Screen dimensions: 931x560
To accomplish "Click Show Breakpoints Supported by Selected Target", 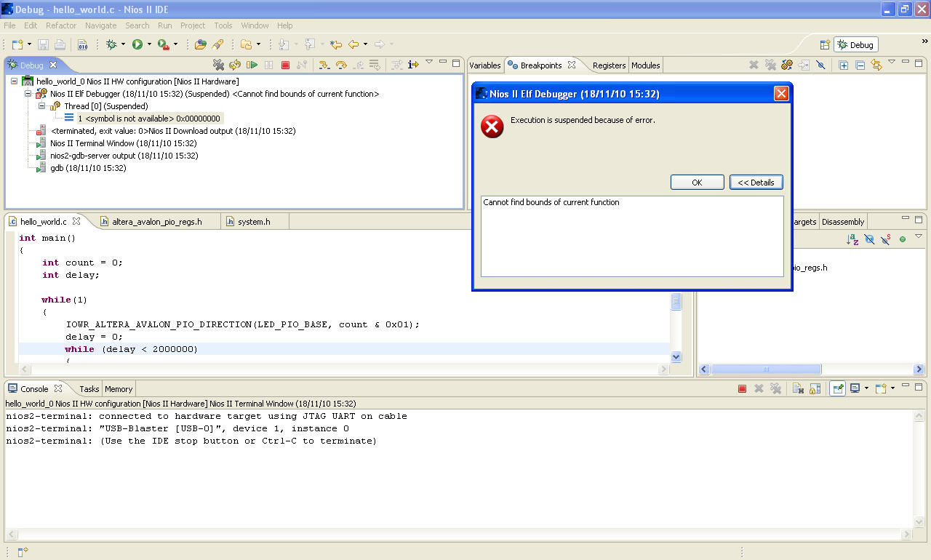I will [787, 65].
